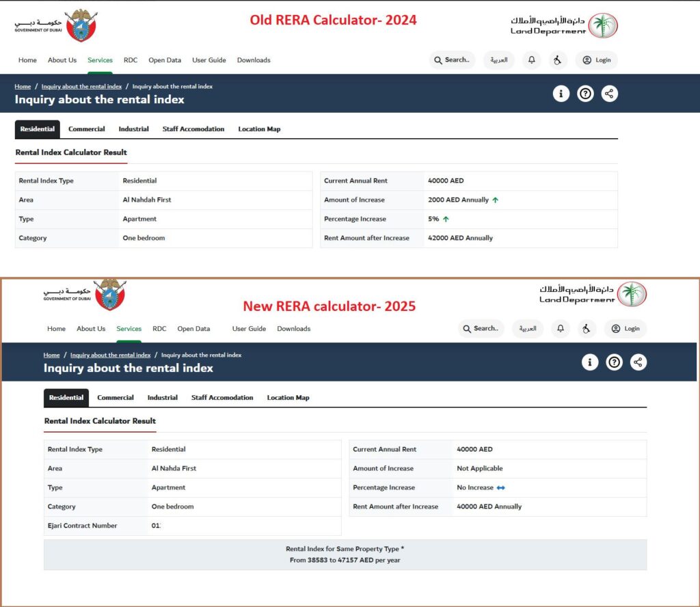The height and width of the screenshot is (607, 700).
Task: Select Staff Accomodation tab in 2024 calculator
Action: pyautogui.click(x=193, y=129)
